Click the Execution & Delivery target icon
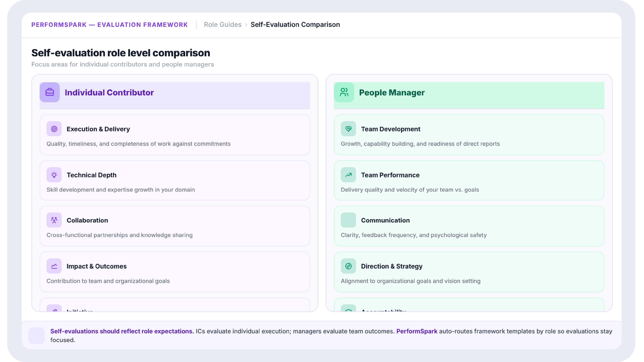The image size is (644, 362). pos(54,129)
